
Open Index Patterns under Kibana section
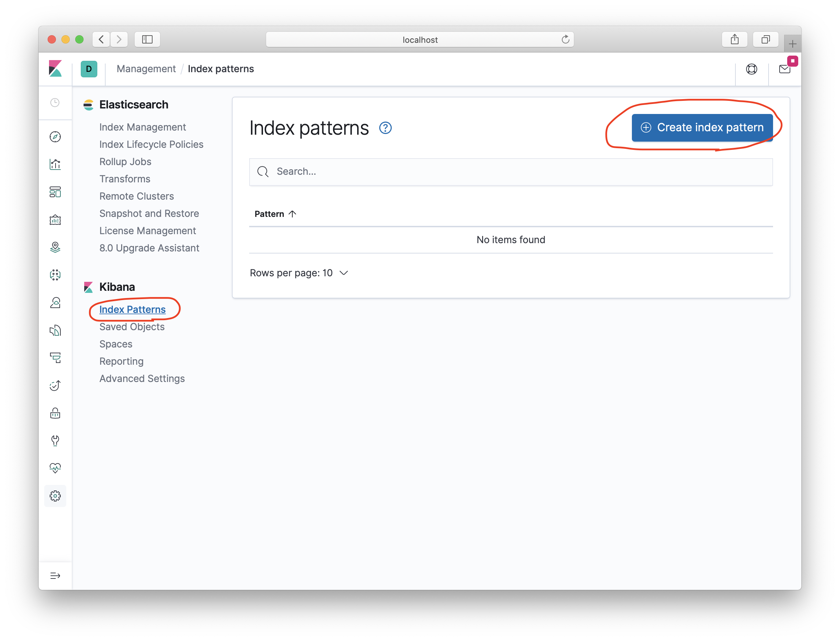coord(133,309)
